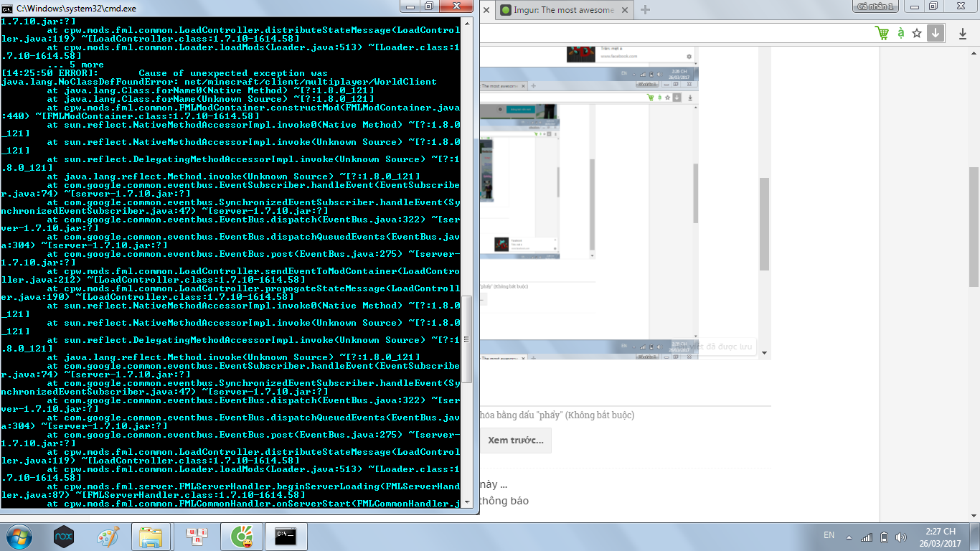Open the "Cá nhân 1" profile button

tap(877, 6)
